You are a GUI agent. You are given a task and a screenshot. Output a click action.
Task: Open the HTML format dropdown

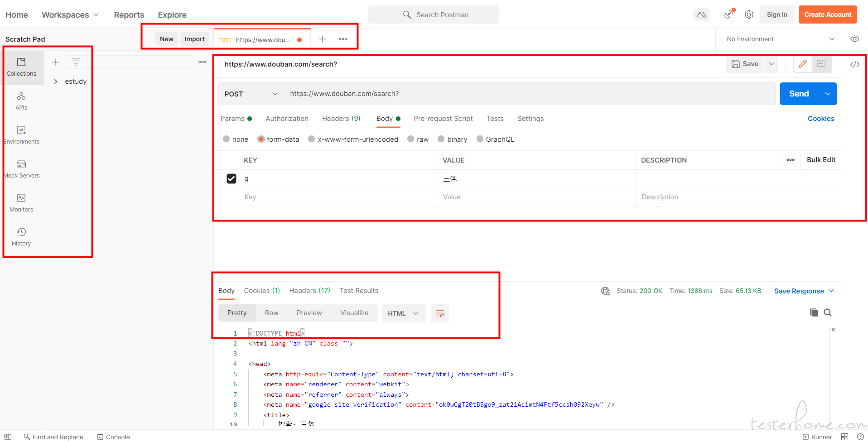click(x=404, y=313)
